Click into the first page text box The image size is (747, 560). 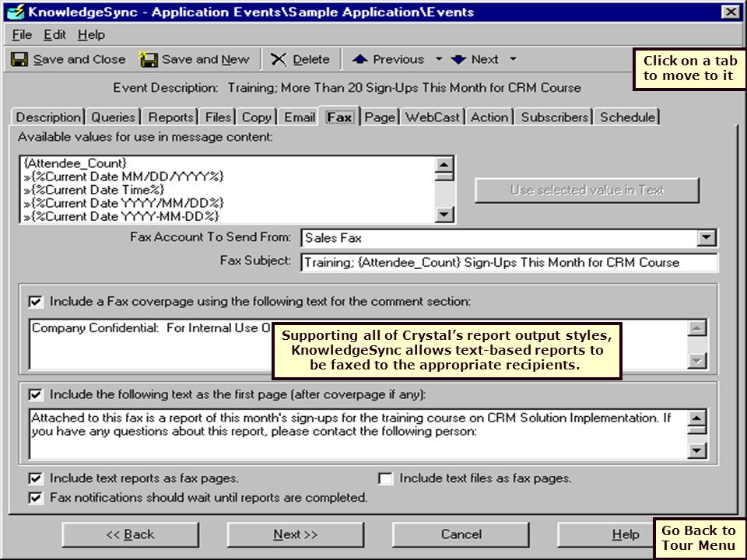(359, 434)
